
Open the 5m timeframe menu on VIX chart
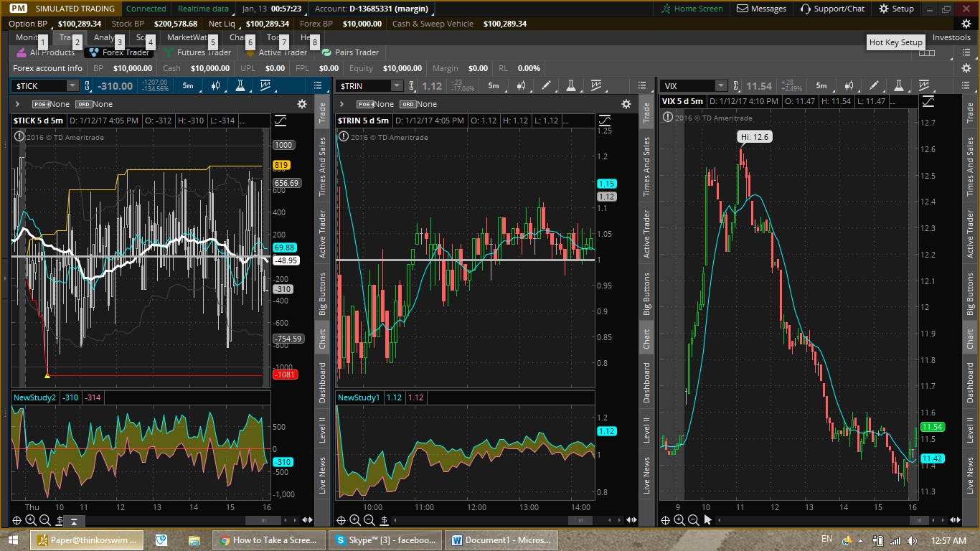821,86
